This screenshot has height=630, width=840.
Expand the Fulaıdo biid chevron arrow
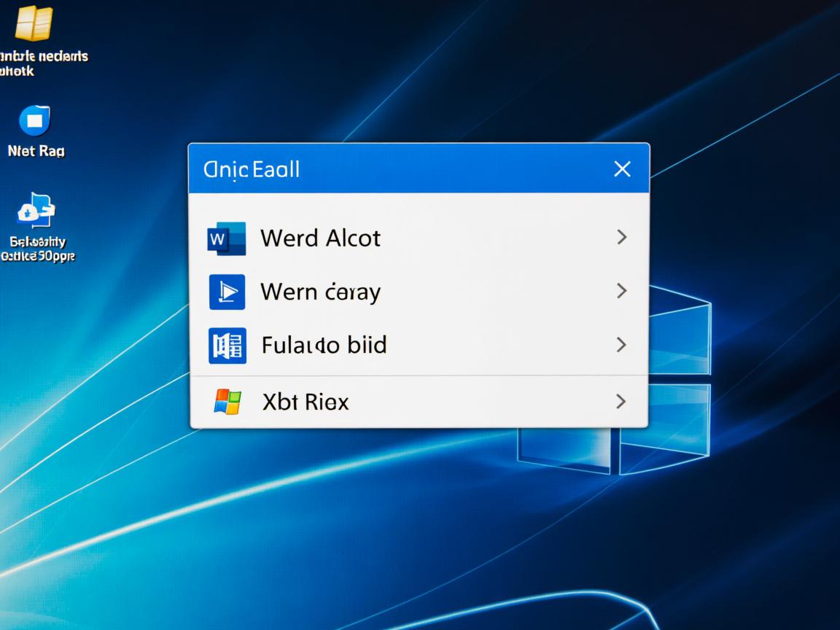click(x=621, y=345)
